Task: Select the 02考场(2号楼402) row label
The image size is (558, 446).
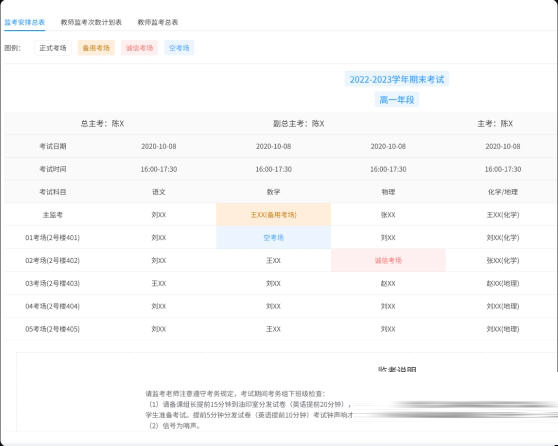Action: [52, 261]
